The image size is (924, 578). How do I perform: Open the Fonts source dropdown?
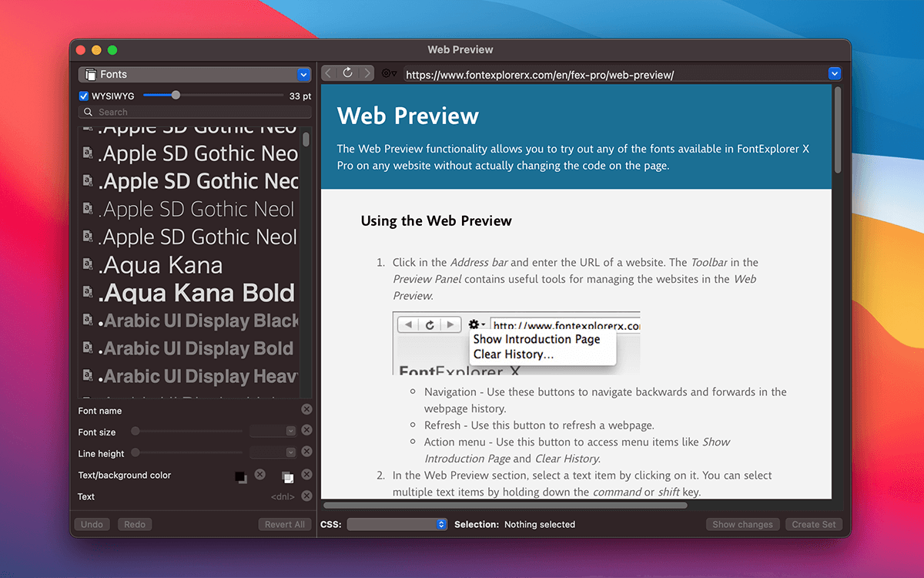[303, 75]
